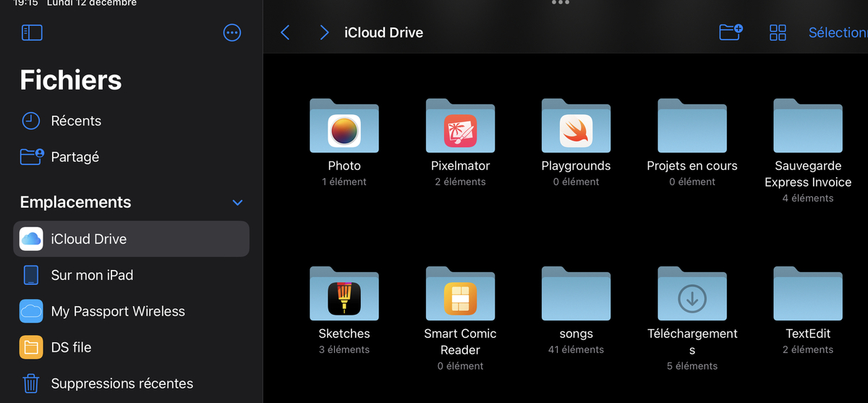Viewport: 868px width, 403px height.
Task: Click '1 élément' under Photo
Action: coord(344,182)
